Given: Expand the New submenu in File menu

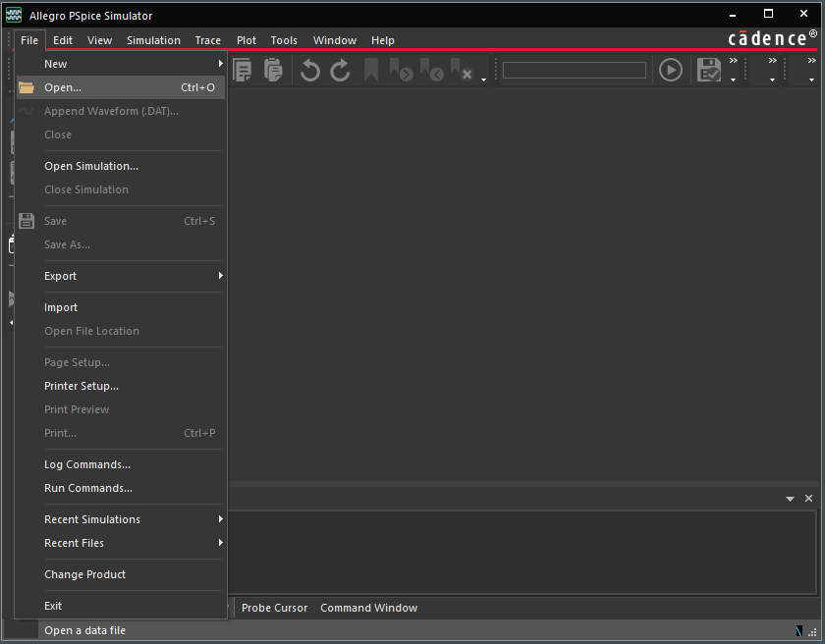Looking at the screenshot, I should 55,63.
